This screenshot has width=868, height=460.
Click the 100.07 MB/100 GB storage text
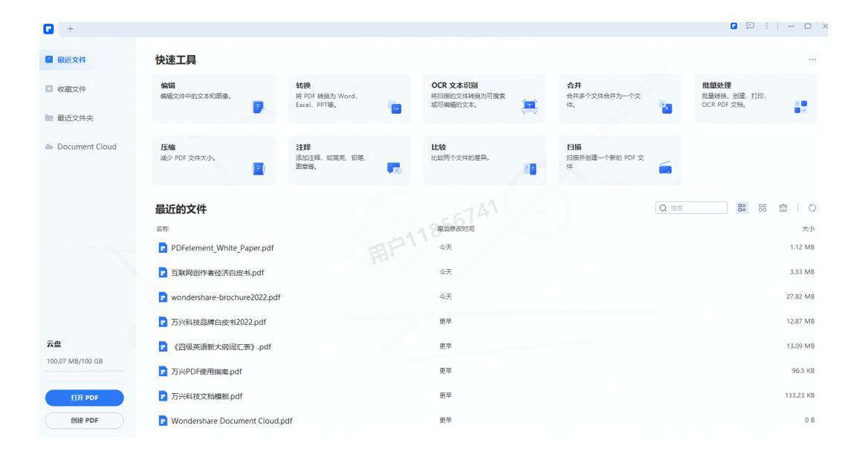coord(75,361)
